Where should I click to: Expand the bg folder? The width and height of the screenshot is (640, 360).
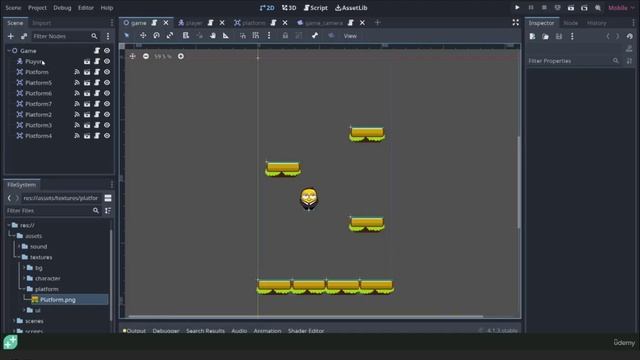[24, 268]
